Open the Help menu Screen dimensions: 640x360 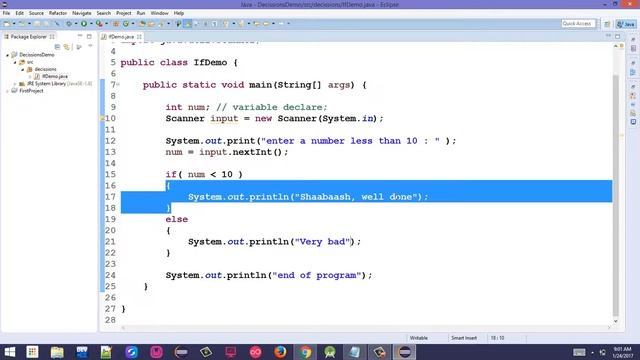pyautogui.click(x=178, y=13)
